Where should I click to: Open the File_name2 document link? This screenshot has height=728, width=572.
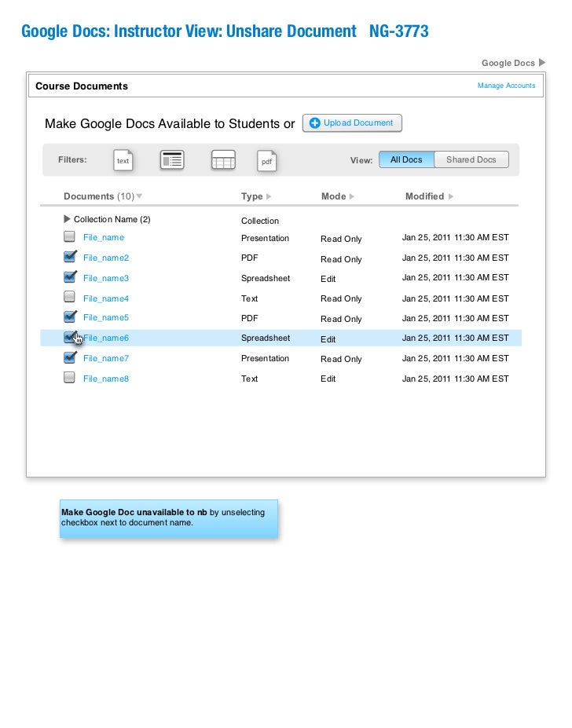(106, 258)
